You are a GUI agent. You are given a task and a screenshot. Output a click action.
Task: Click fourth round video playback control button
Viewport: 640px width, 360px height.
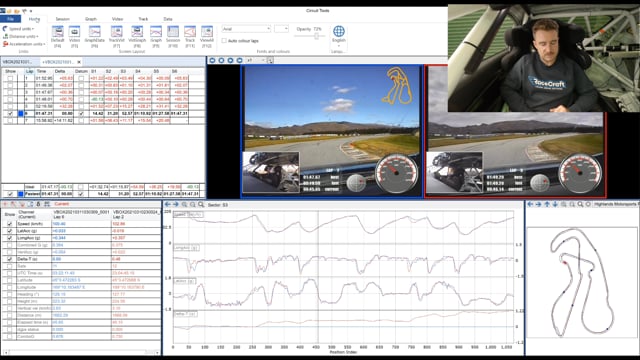pos(240,60)
